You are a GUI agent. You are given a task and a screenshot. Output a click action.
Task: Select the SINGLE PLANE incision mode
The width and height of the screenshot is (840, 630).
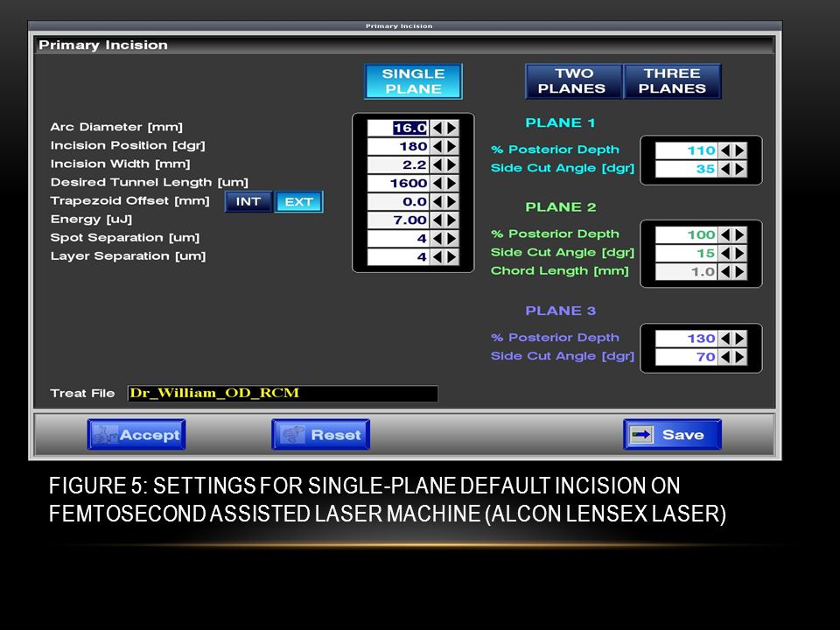tap(413, 81)
